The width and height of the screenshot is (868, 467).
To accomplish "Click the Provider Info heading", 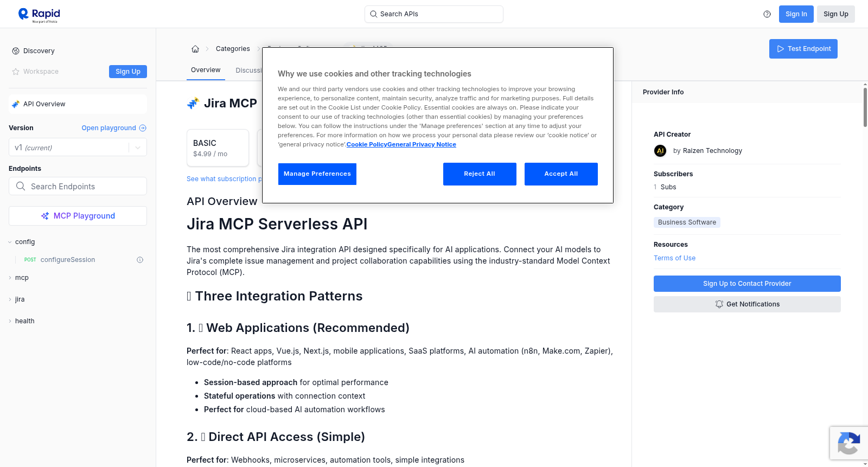I will click(663, 92).
